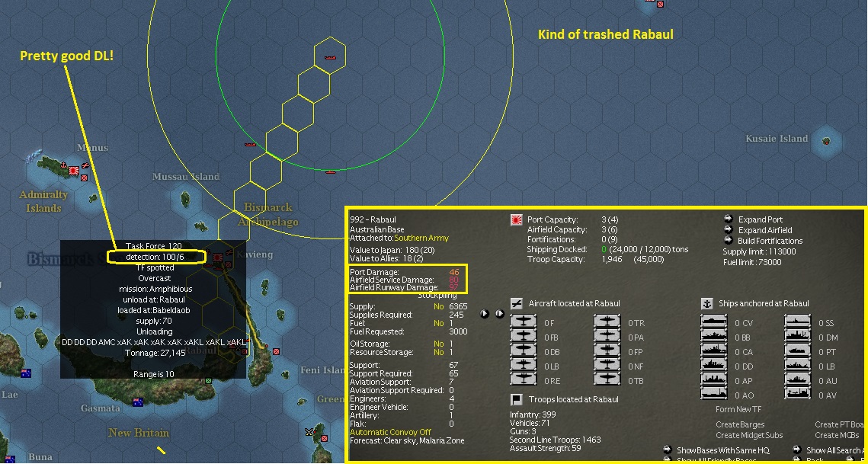This screenshot has height=464, width=868.
Task: Toggle Supply stockpiling No setting
Action: click(x=438, y=307)
